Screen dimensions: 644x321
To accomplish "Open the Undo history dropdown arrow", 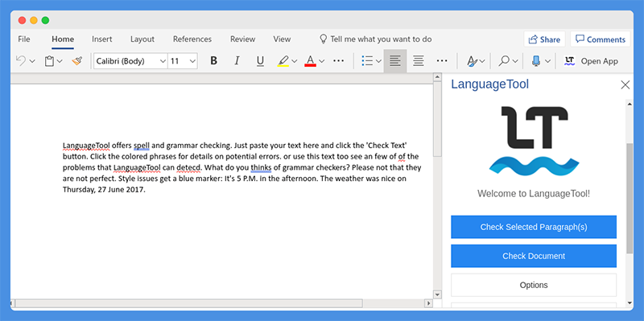I will pyautogui.click(x=32, y=62).
